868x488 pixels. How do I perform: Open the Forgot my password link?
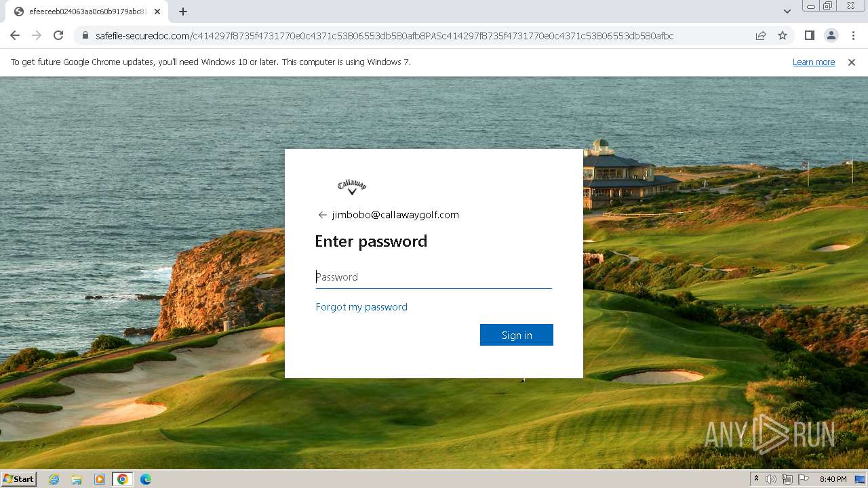(361, 307)
